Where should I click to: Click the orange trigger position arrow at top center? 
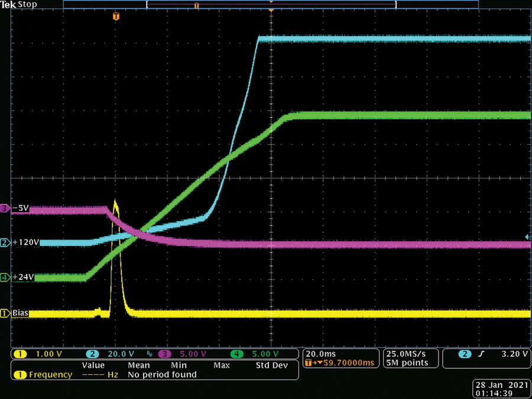tap(271, 11)
